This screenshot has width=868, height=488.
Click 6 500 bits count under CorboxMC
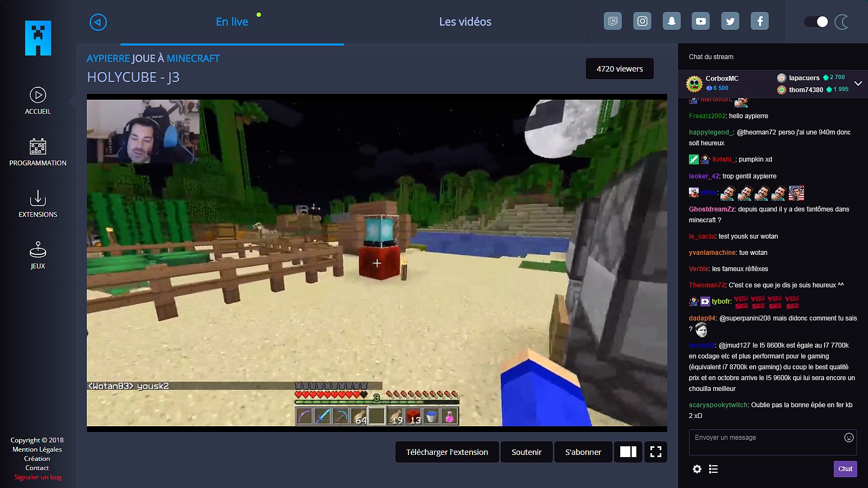click(x=717, y=88)
